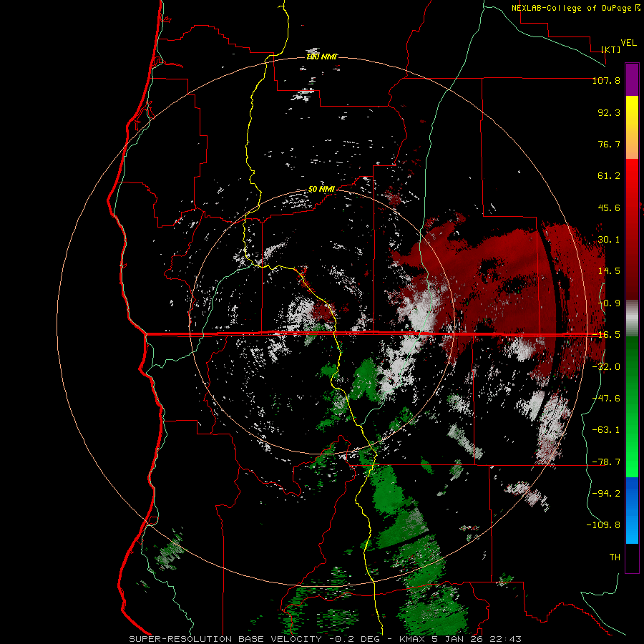Select the 30.1 velocity scale value
Viewport: 644px width, 644px height.
coord(609,240)
